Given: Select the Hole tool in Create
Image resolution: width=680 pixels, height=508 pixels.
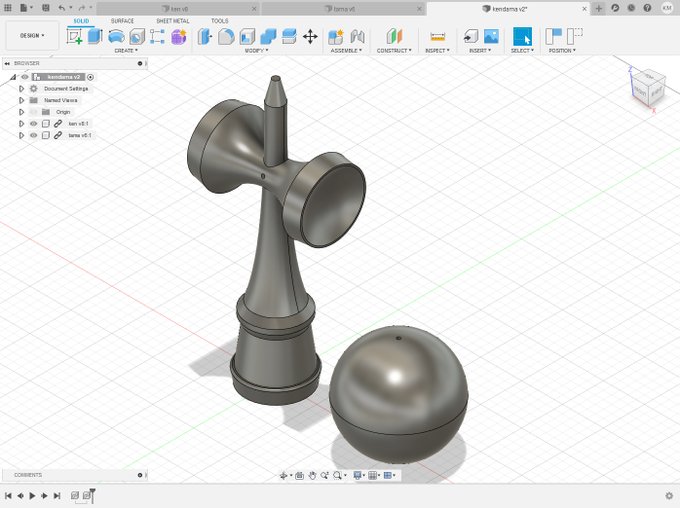Looking at the screenshot, I should (137, 36).
